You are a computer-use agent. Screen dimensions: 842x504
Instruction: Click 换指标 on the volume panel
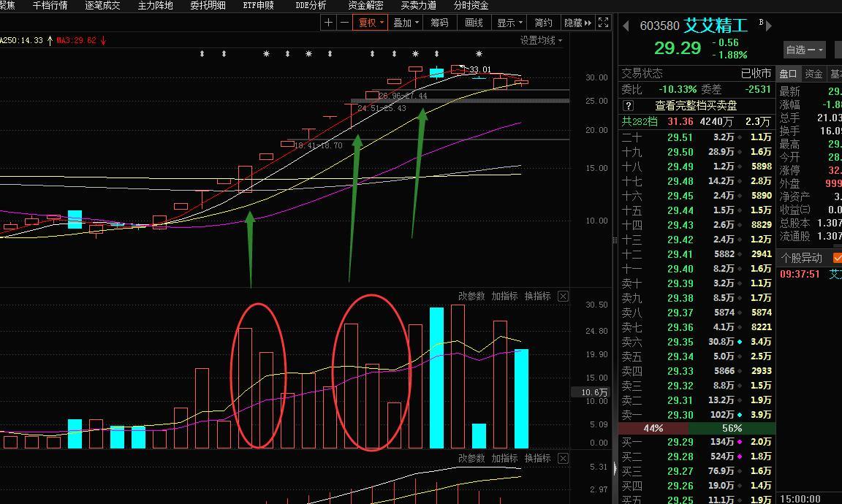[537, 296]
